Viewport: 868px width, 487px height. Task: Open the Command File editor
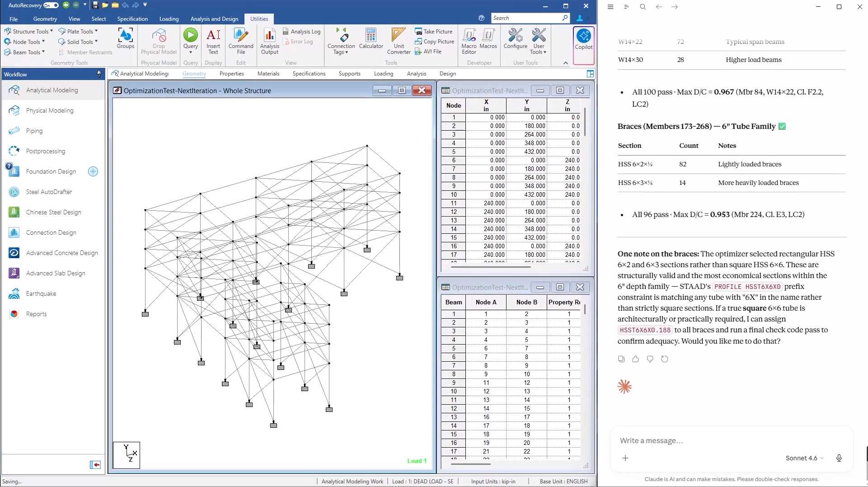pyautogui.click(x=241, y=41)
